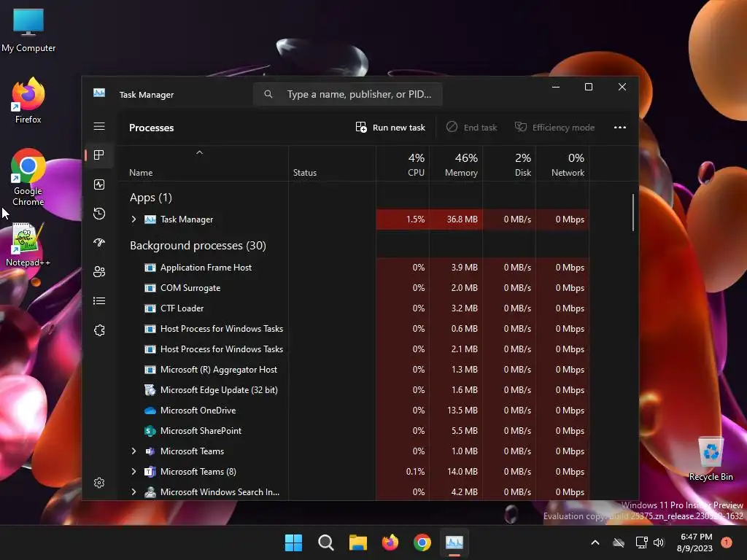Click the Windows Start button on taskbar
Screen dimensions: 747x560
pos(293,542)
